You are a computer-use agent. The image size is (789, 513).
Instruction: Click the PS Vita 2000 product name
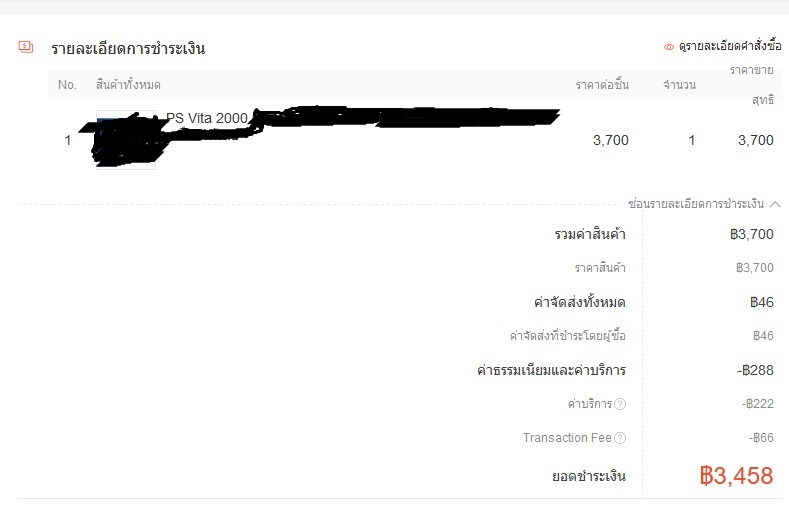207,118
